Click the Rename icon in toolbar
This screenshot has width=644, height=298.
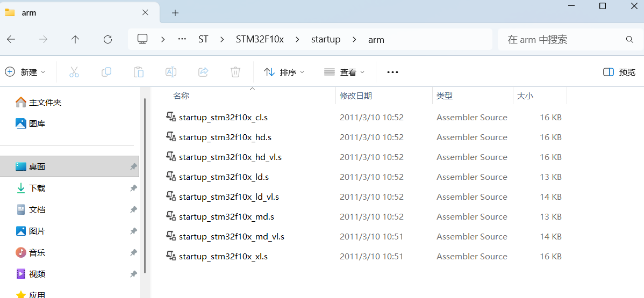pyautogui.click(x=171, y=72)
